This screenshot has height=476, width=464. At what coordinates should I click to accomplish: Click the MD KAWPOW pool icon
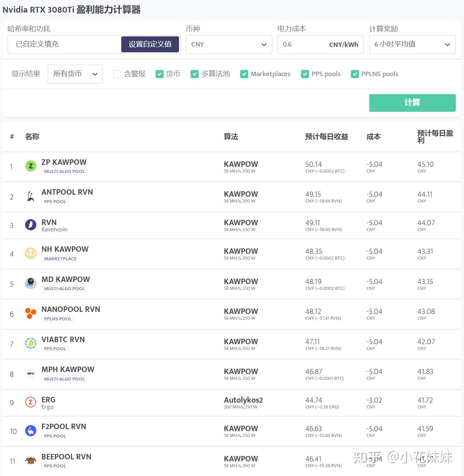coord(31,283)
